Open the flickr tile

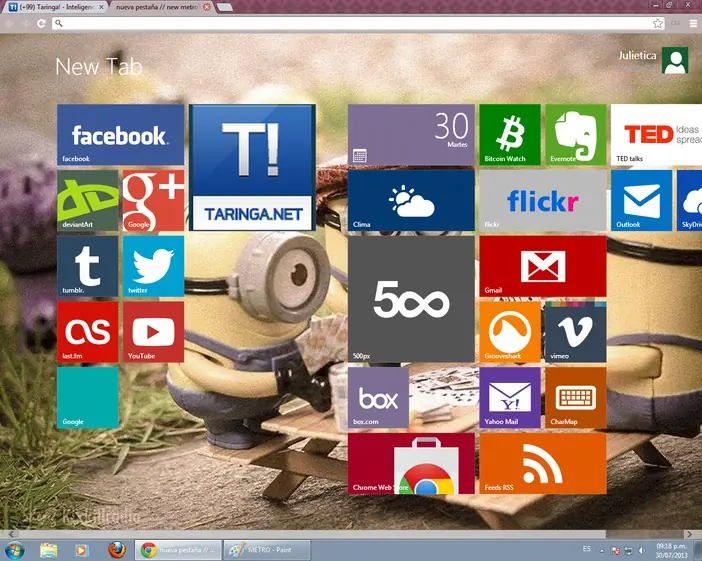(x=543, y=200)
